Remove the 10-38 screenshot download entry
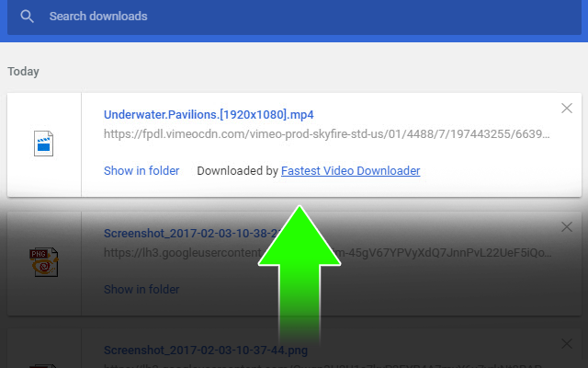588x368 pixels. point(567,227)
